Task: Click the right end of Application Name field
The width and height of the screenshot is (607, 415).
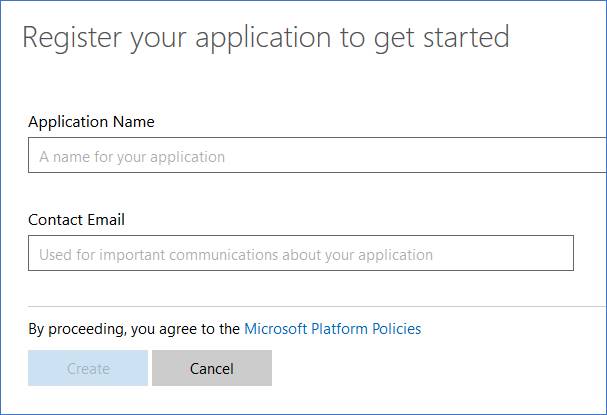Action: coord(595,156)
